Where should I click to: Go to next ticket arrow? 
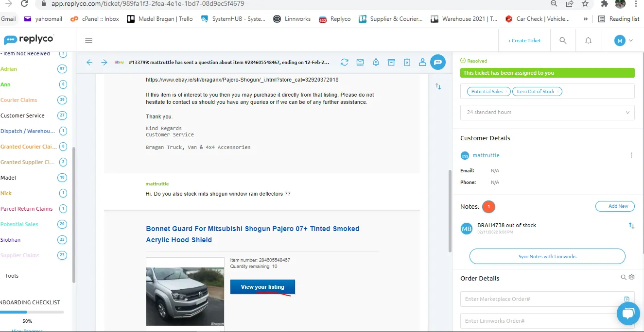coord(104,62)
